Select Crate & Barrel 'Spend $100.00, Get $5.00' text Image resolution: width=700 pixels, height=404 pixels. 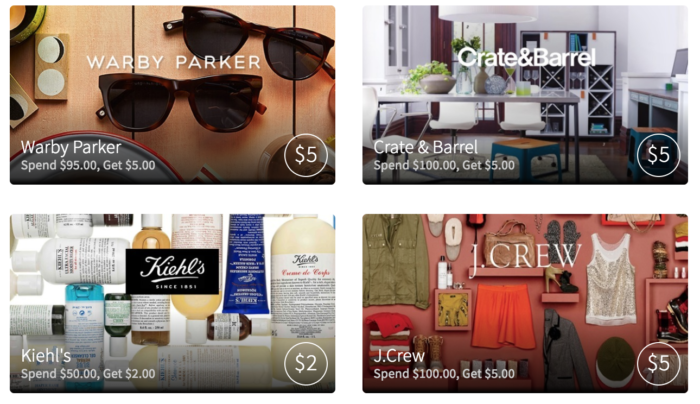click(444, 166)
